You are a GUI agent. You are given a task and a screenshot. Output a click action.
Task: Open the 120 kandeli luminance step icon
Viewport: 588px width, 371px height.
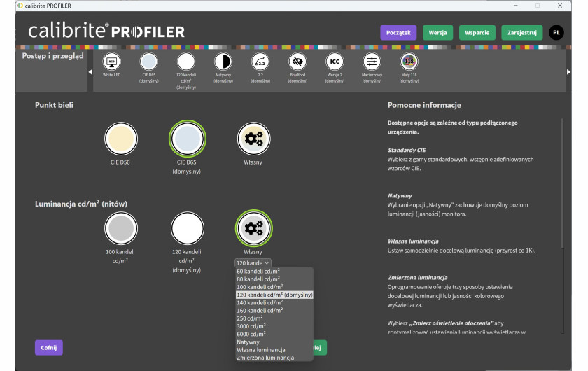pyautogui.click(x=186, y=62)
